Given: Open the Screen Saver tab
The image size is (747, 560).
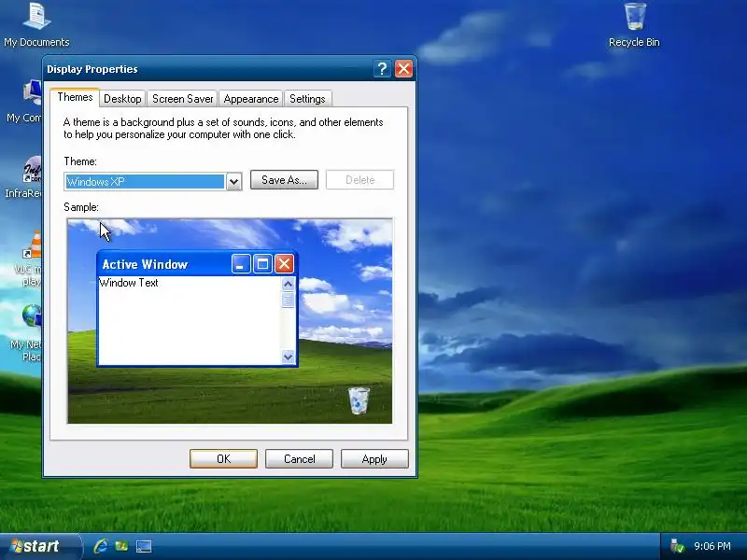Looking at the screenshot, I should click(182, 99).
